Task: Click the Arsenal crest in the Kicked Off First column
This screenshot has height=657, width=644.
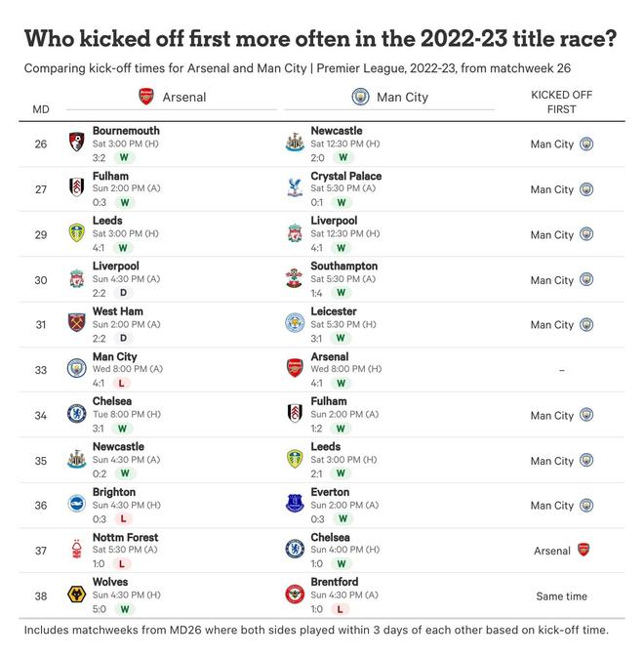Action: pyautogui.click(x=584, y=550)
